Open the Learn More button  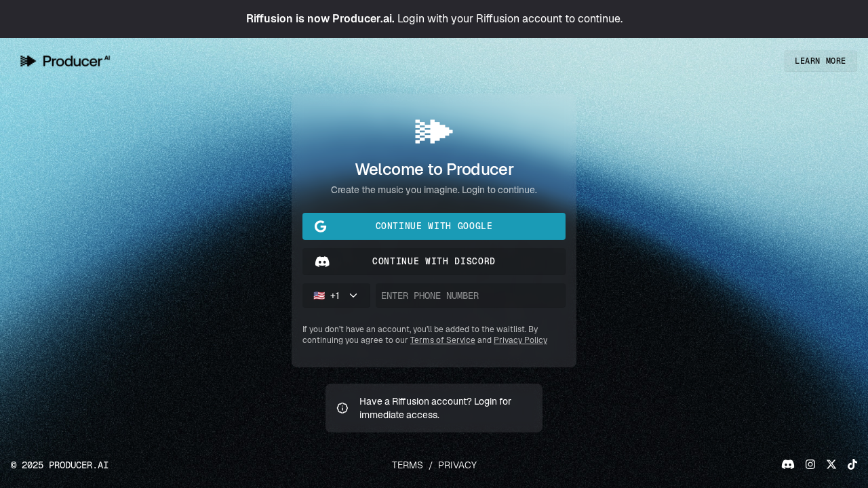821,61
